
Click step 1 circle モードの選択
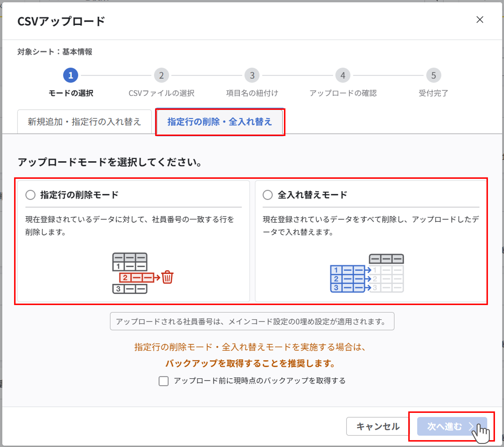tap(71, 75)
